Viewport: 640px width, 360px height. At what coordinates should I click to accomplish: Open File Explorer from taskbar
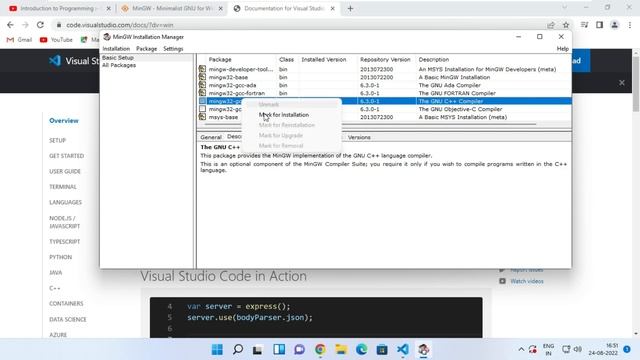pos(341,349)
